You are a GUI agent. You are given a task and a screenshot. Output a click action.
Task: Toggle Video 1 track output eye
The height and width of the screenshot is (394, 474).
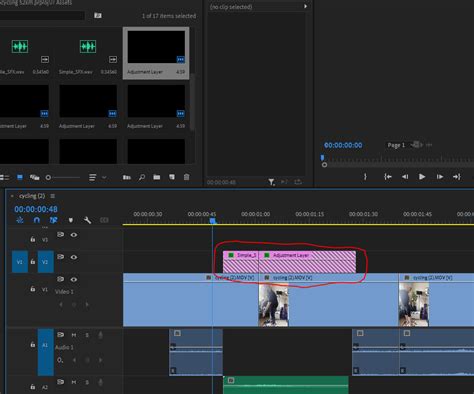pyautogui.click(x=74, y=279)
